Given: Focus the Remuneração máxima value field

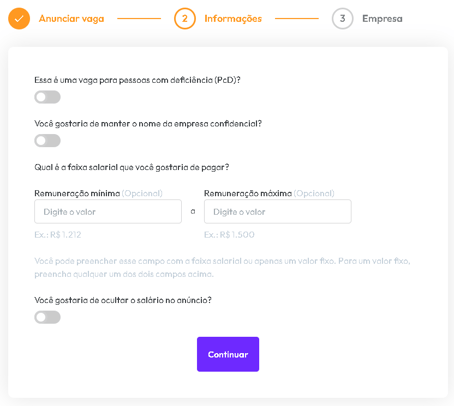Looking at the screenshot, I should pyautogui.click(x=278, y=212).
